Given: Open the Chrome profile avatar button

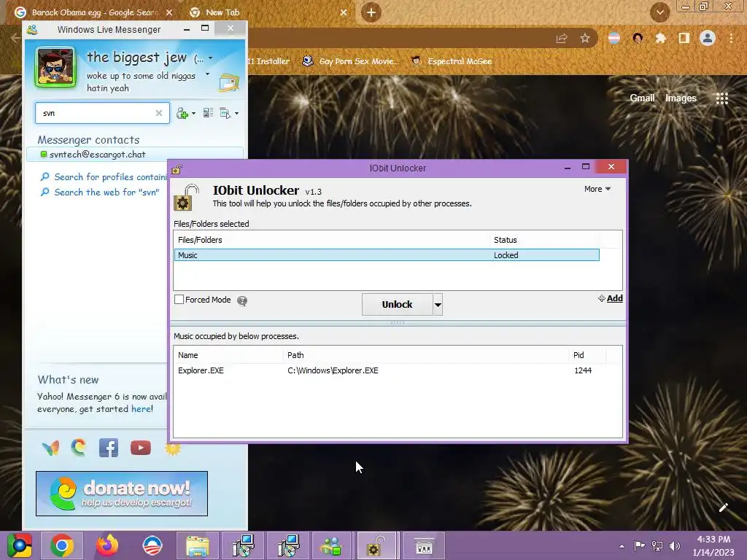Looking at the screenshot, I should pos(708,38).
